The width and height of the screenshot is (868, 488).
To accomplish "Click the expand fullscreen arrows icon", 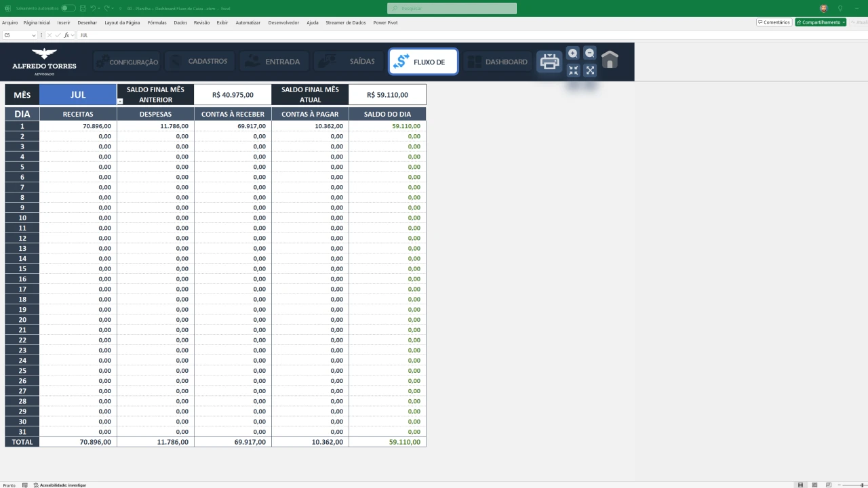I will tap(590, 70).
